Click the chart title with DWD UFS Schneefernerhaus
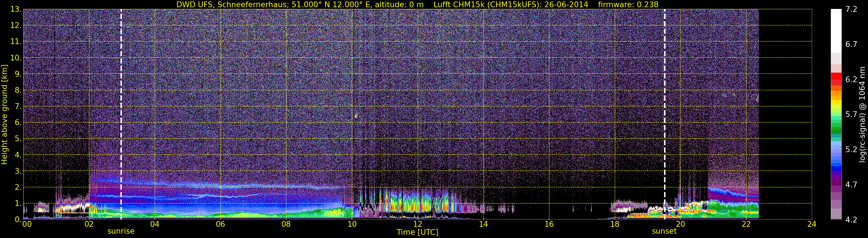Screen dimensions: 868x238 coord(417,4)
